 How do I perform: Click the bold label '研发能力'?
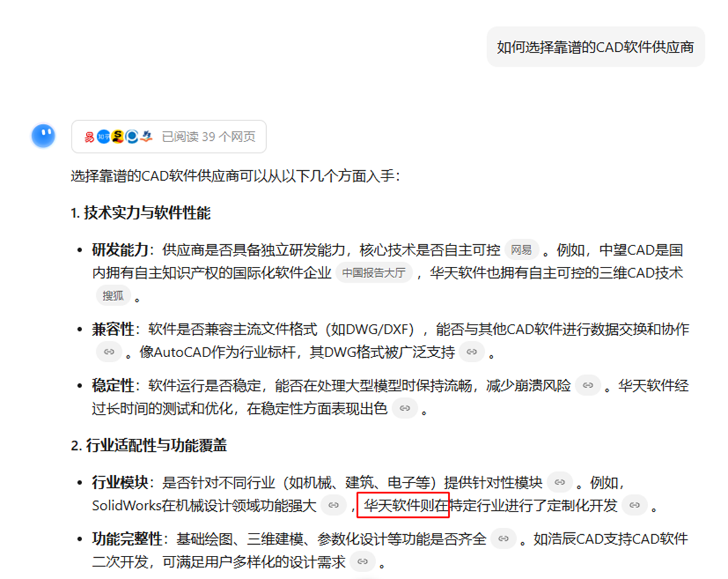point(120,250)
